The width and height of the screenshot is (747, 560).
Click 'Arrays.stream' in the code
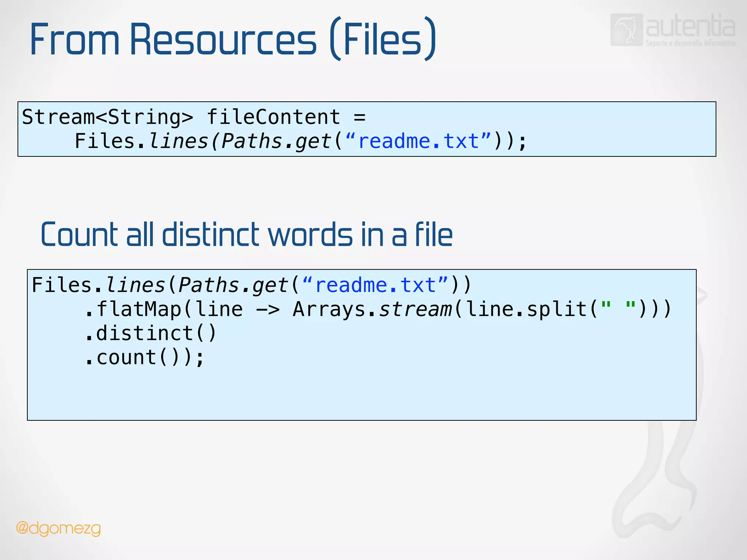tap(372, 310)
